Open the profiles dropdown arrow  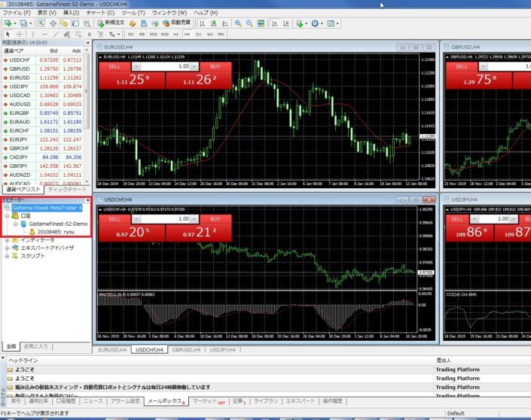tap(30, 23)
